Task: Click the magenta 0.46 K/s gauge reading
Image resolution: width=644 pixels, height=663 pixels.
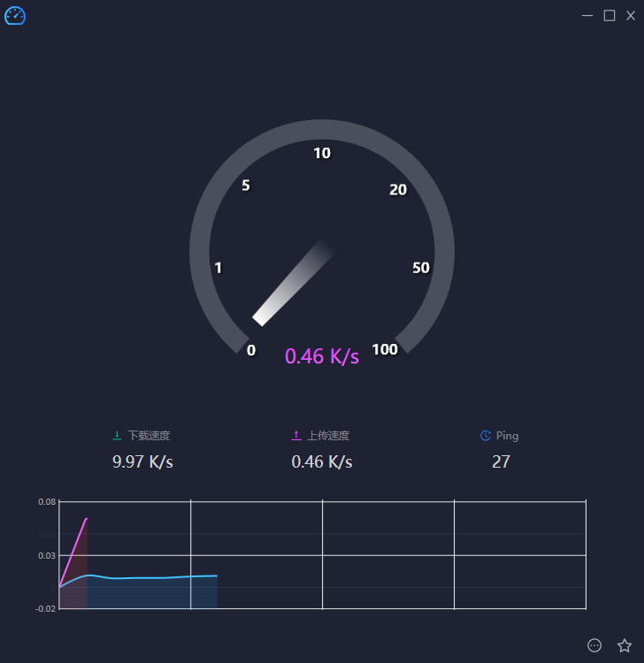Action: [x=322, y=356]
